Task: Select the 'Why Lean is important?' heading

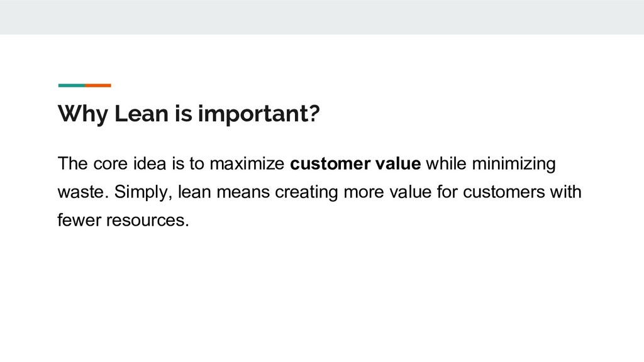Action: click(x=189, y=114)
